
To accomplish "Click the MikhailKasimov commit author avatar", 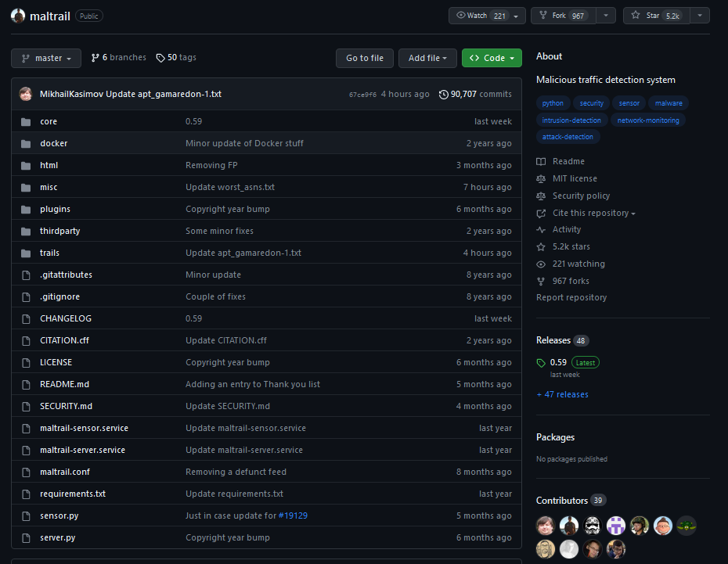I will [x=26, y=94].
